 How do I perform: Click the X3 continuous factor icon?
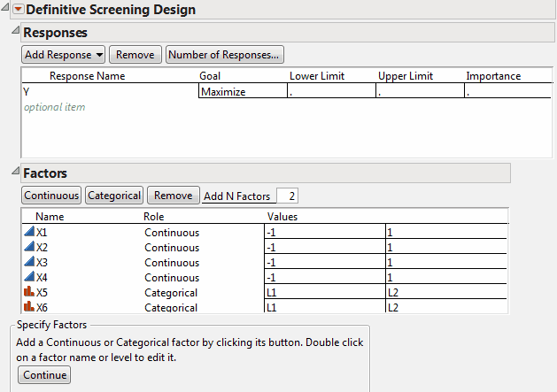[29, 263]
